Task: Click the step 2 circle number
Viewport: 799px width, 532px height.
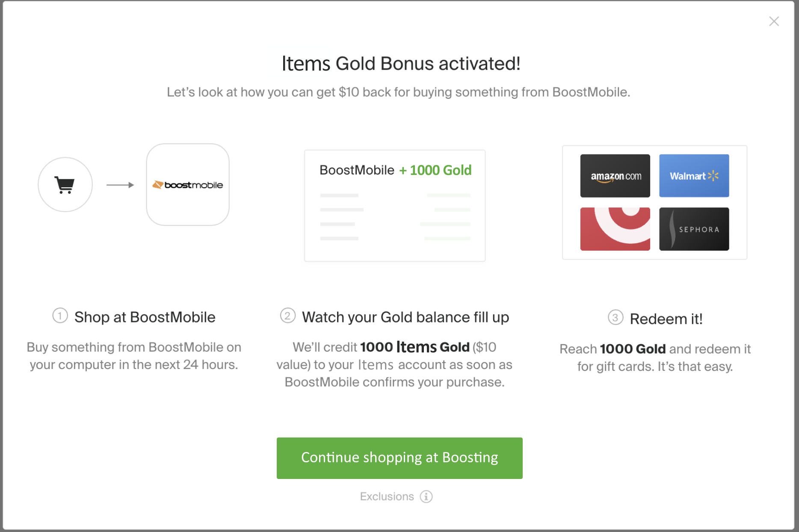Action: tap(288, 316)
